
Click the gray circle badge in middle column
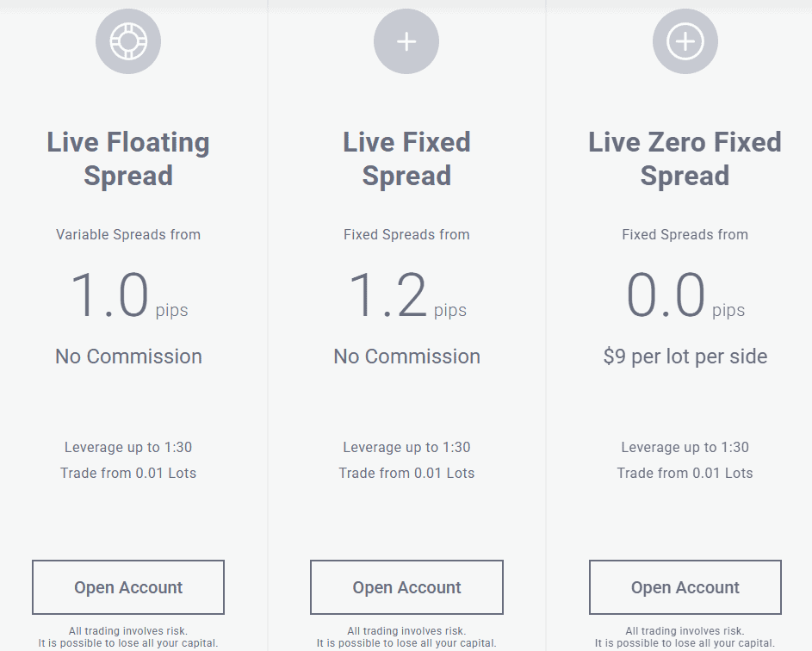406,40
